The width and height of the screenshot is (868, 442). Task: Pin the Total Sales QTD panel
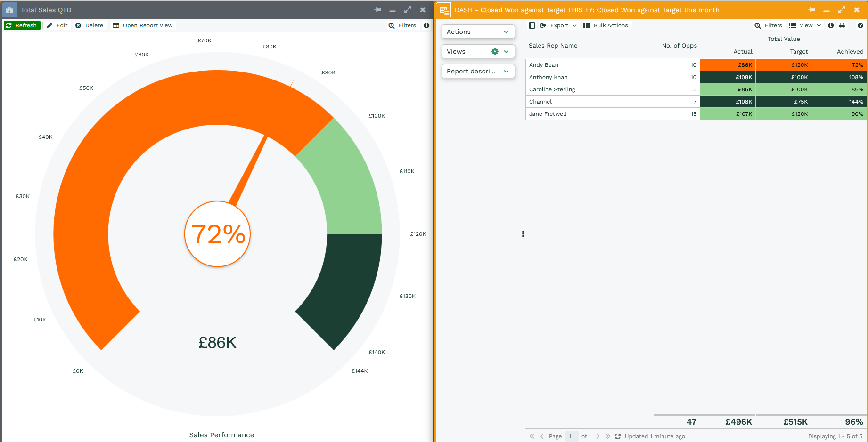[377, 10]
